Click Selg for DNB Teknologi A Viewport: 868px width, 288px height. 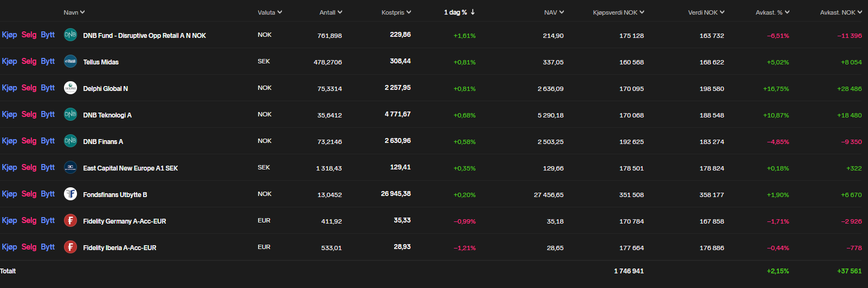coord(29,114)
